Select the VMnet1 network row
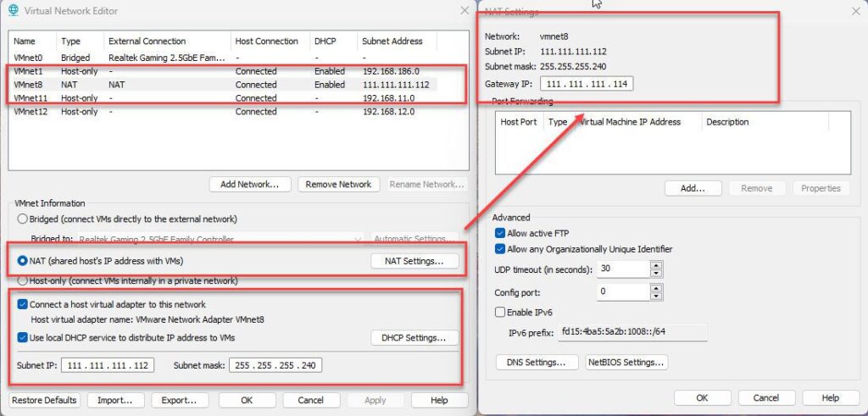 223,71
